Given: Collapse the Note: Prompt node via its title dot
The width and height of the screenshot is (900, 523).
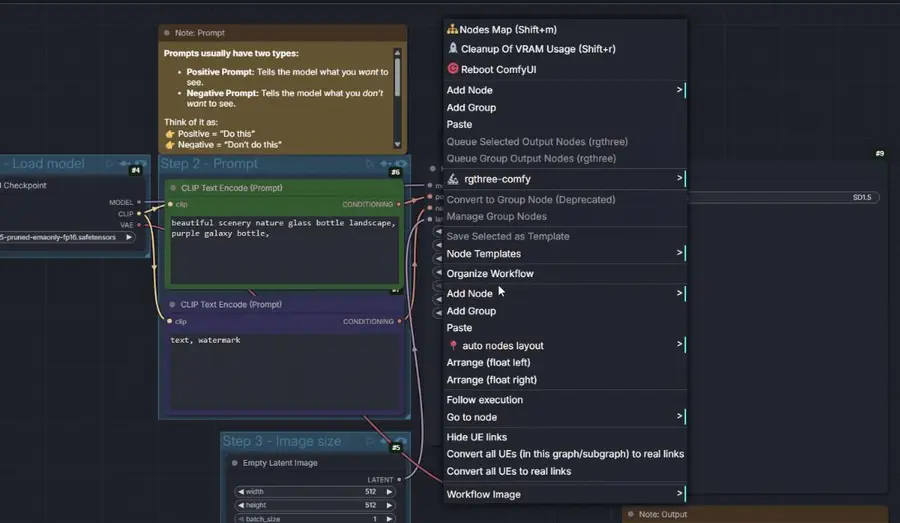Looking at the screenshot, I should click(x=167, y=33).
